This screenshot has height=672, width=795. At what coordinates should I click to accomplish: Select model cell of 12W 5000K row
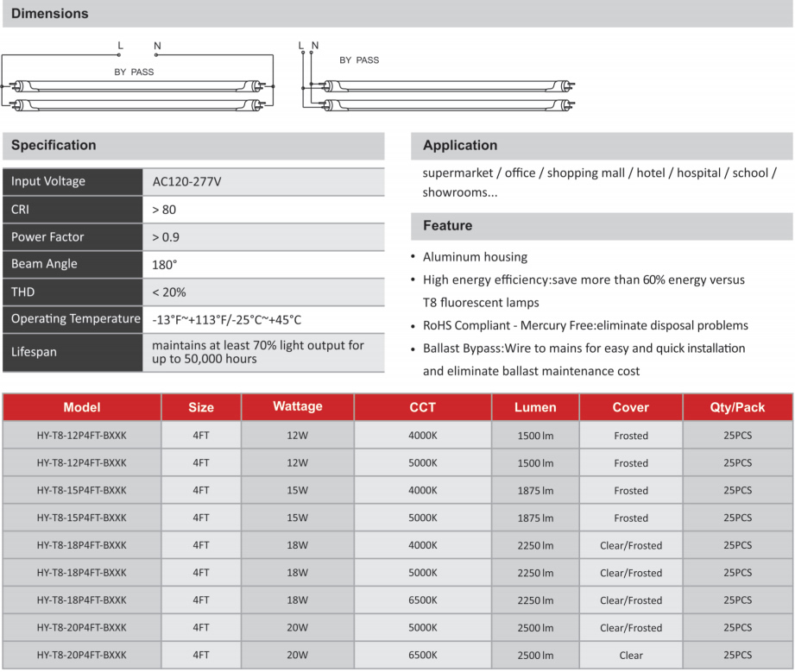click(82, 462)
